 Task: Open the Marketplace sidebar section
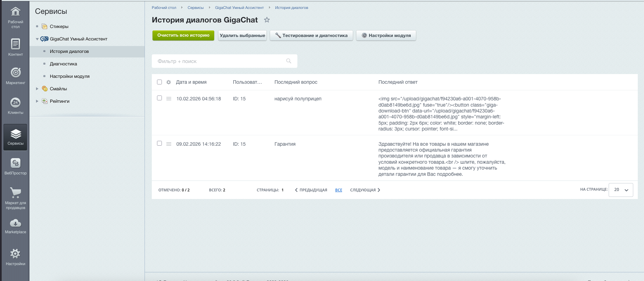coord(16,226)
